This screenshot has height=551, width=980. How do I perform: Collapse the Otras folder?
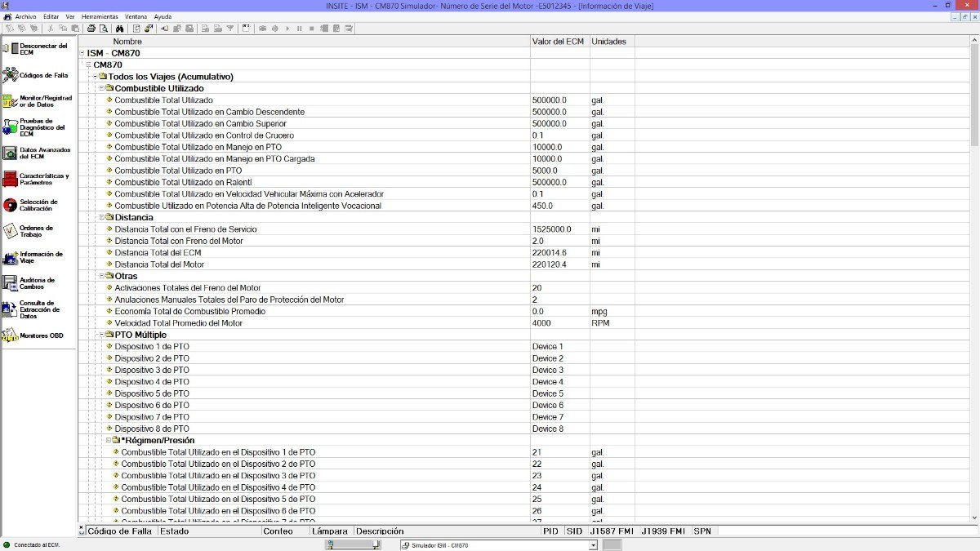[x=101, y=277]
